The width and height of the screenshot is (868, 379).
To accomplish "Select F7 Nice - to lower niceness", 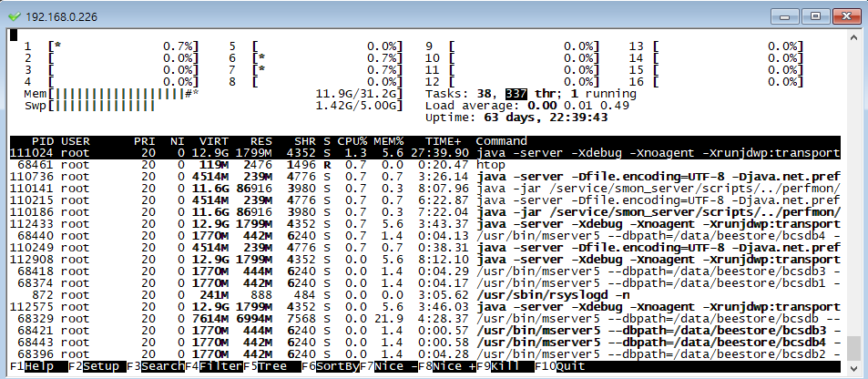I will [x=389, y=366].
